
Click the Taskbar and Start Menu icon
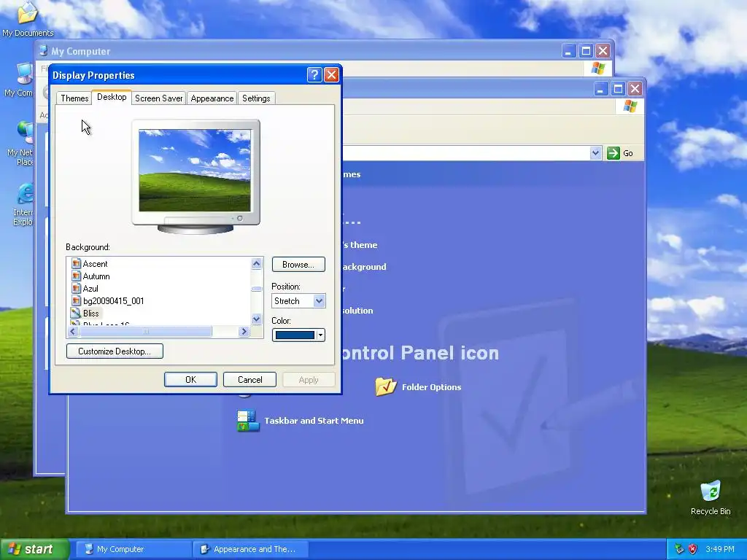tap(248, 421)
